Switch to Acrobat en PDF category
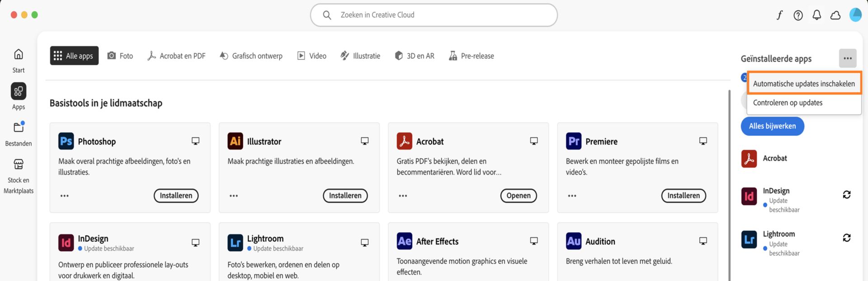Screen dimensions: 868x281 coord(176,56)
